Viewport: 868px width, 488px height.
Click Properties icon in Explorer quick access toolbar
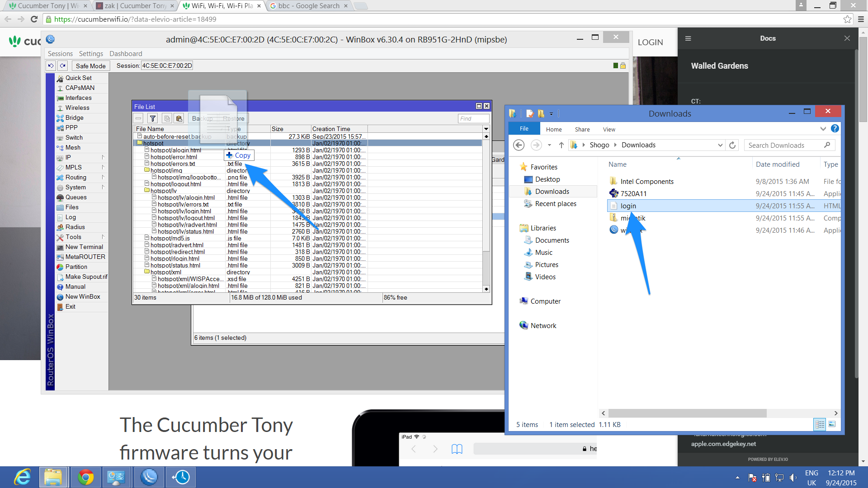[530, 113]
